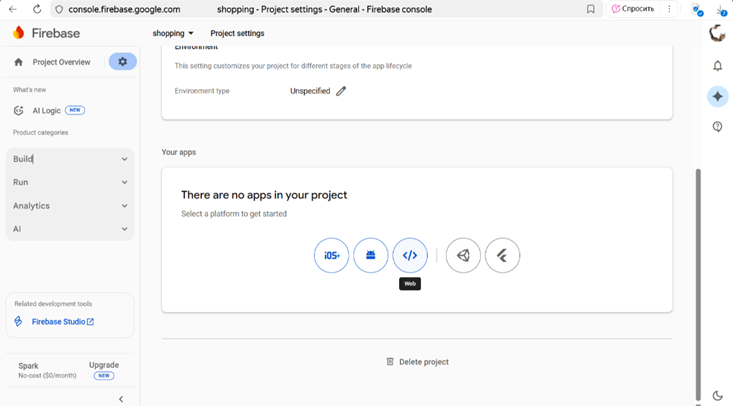Reload page with browser refresh icon
Screen dimensions: 733x406
click(37, 9)
